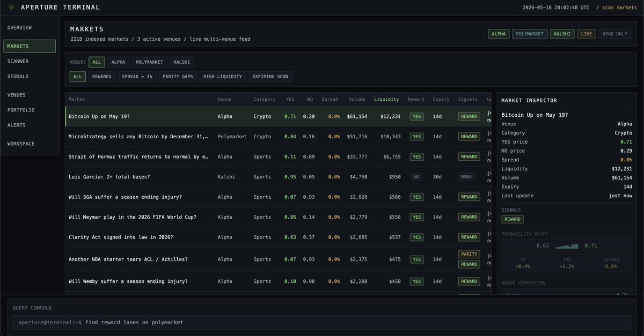Filter venue by ALPHA
The image size is (644, 336).
click(x=118, y=62)
